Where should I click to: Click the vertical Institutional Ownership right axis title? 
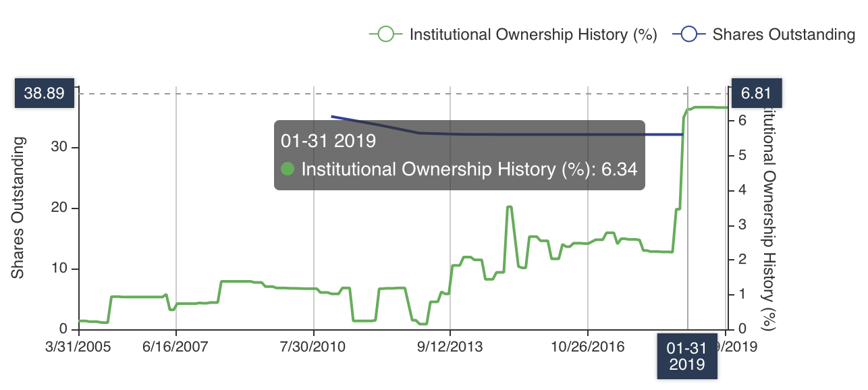[x=769, y=216]
